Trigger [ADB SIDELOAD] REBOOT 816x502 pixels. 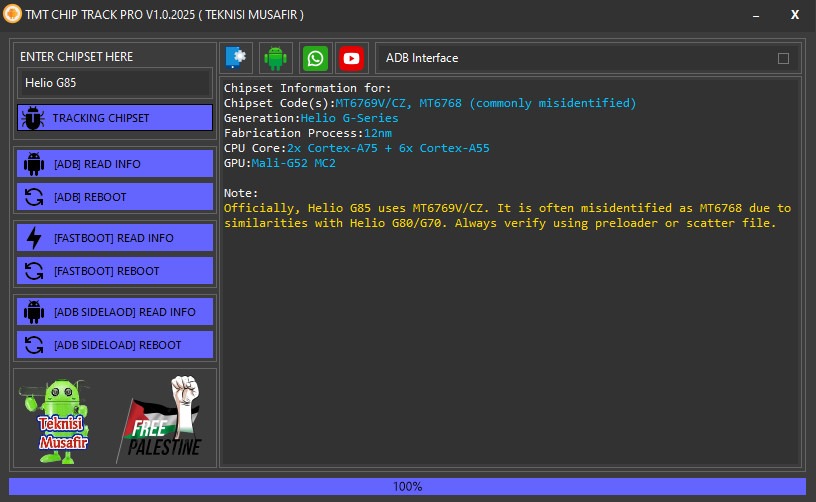click(x=115, y=345)
